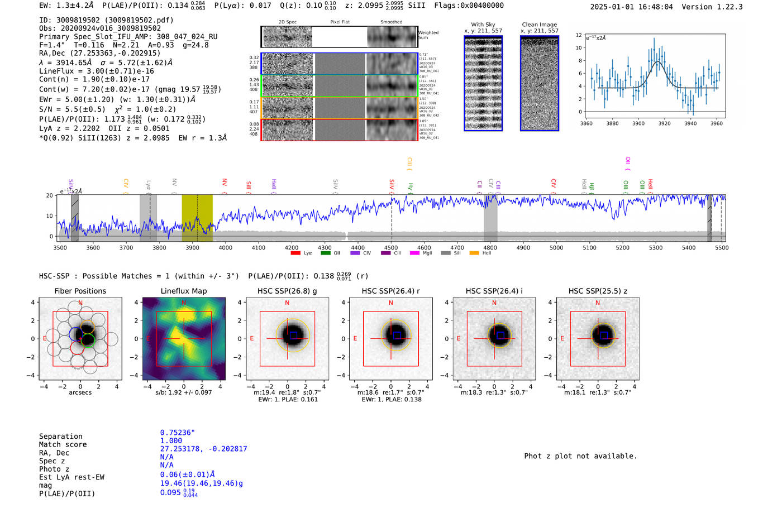Click the λ = 3914.65Å line
The width and height of the screenshot is (782, 532).
(106, 63)
